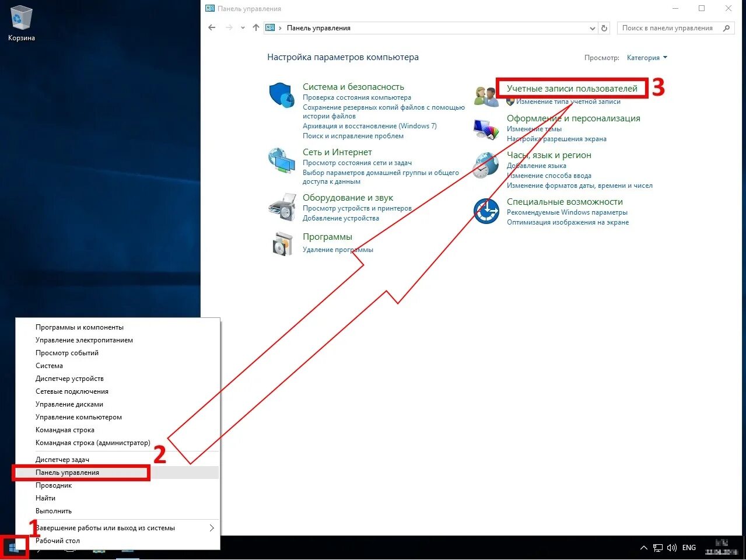Open Поиск и исправление проблем link
Viewport: 746px width, 560px height.
pyautogui.click(x=353, y=136)
